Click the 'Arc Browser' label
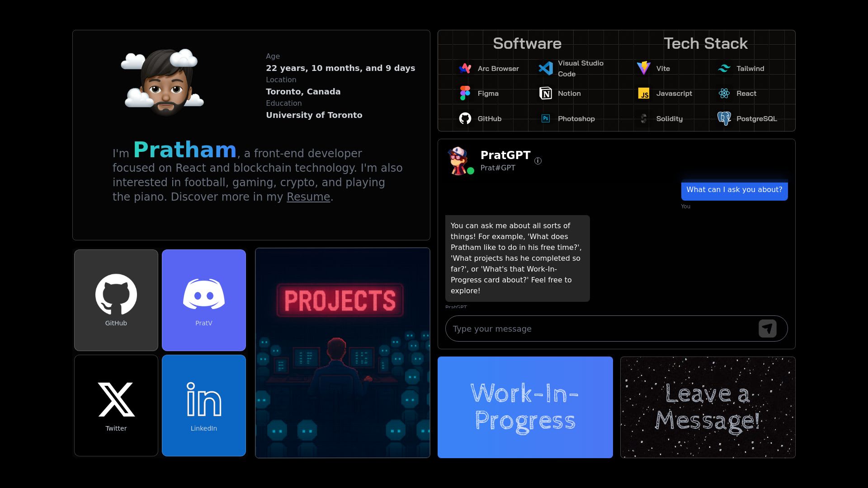Image resolution: width=868 pixels, height=488 pixels. pyautogui.click(x=498, y=69)
